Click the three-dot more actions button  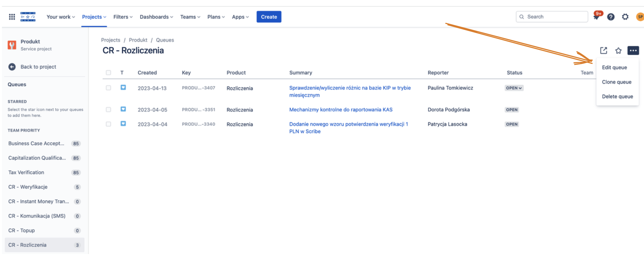(x=633, y=51)
